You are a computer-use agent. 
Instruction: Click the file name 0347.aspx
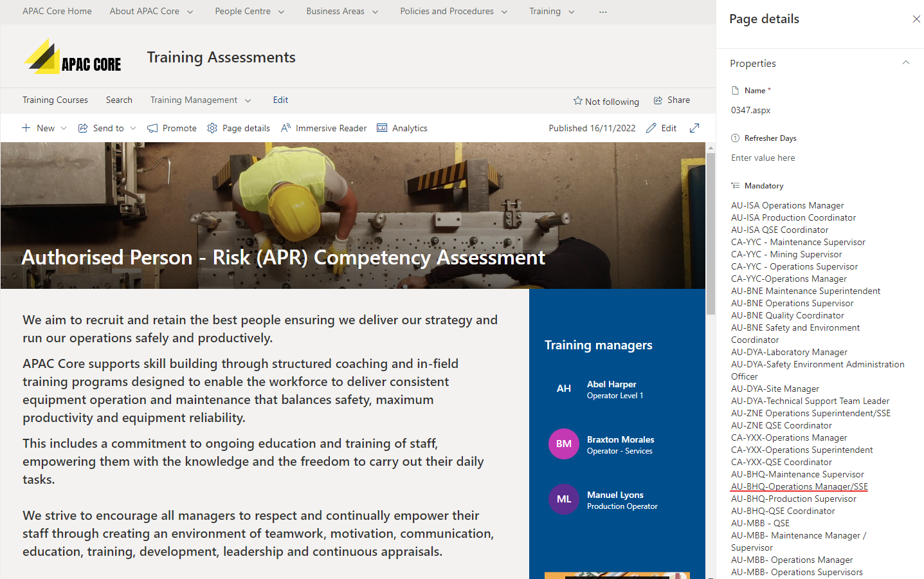(751, 110)
